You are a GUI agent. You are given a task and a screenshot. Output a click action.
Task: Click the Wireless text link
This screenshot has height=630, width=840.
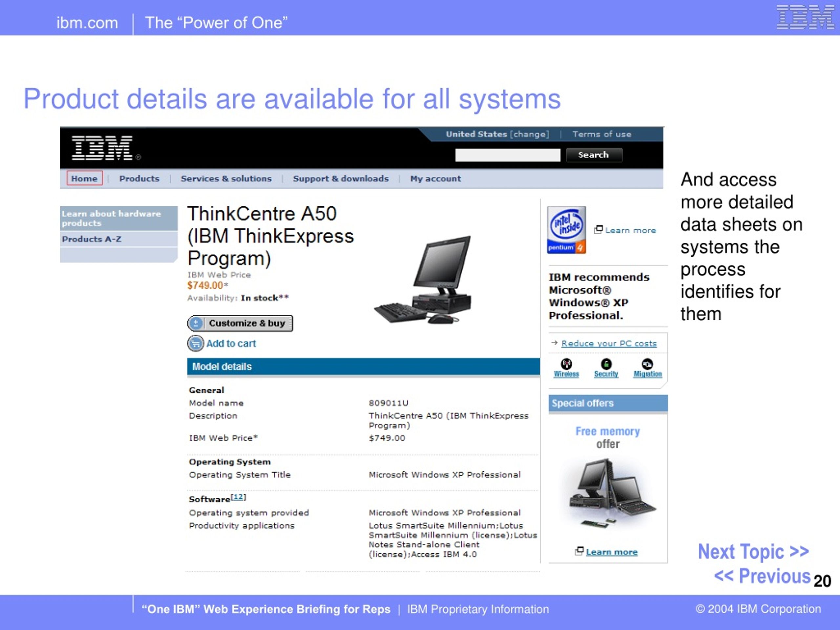pos(566,374)
